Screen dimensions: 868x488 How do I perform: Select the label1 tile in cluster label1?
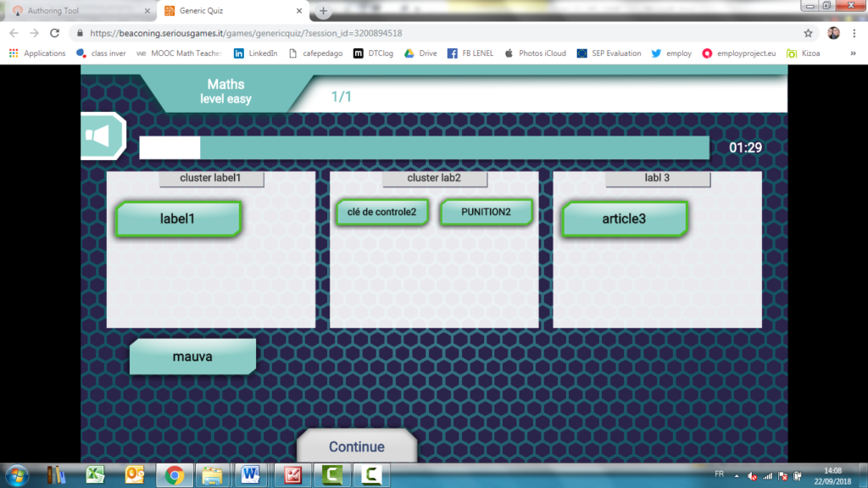coord(178,219)
